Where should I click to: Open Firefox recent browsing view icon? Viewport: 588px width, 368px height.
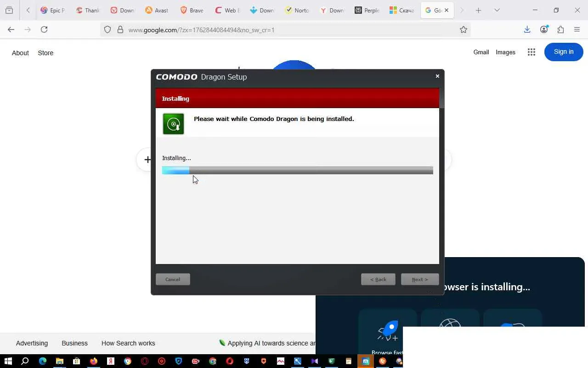[x=9, y=10]
